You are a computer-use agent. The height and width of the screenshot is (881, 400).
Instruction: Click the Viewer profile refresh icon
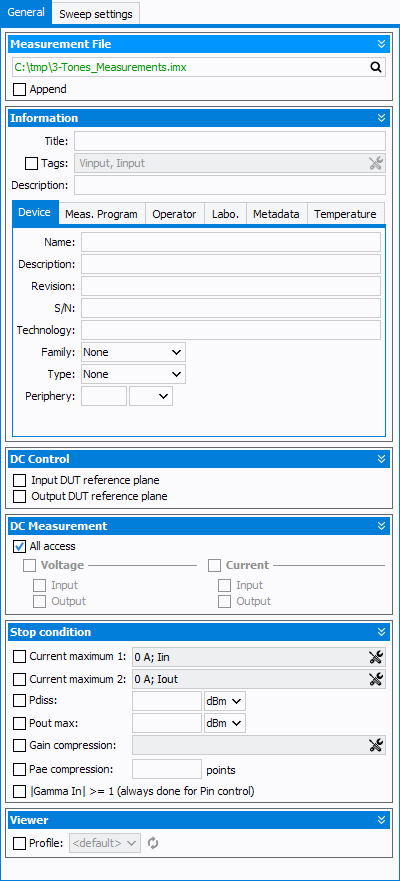pos(153,843)
